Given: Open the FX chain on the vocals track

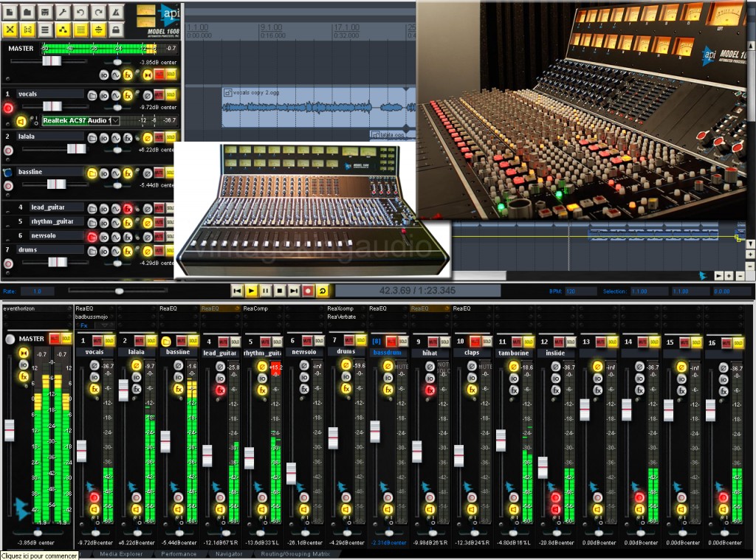Looking at the screenshot, I should click(128, 95).
